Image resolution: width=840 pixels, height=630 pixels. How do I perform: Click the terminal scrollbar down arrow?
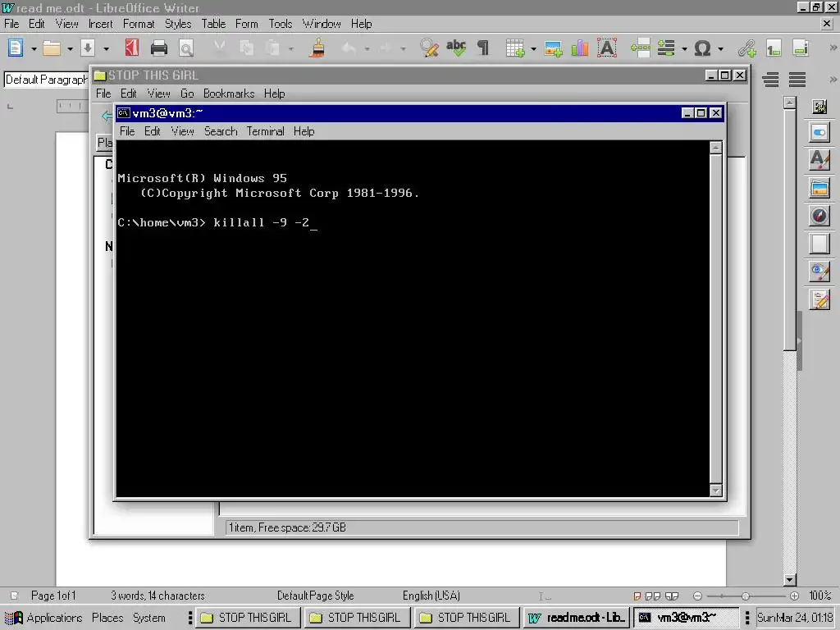[x=715, y=491]
